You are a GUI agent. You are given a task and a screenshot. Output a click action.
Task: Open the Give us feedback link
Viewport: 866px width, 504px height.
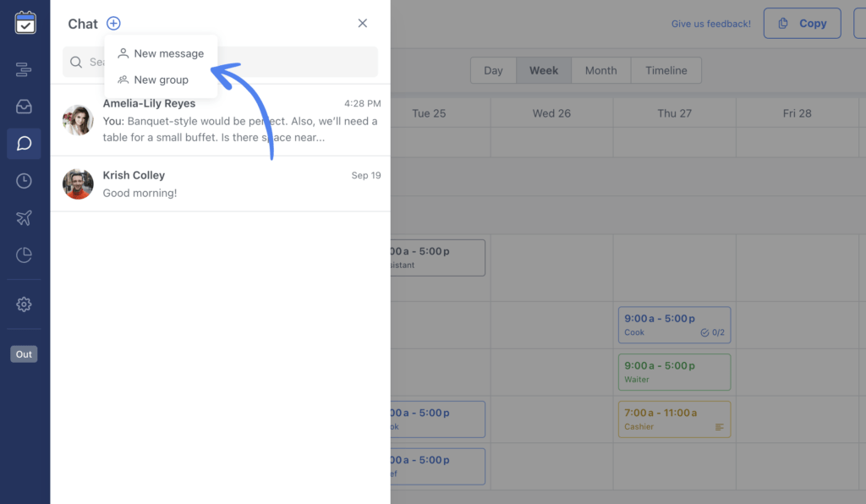(x=710, y=23)
